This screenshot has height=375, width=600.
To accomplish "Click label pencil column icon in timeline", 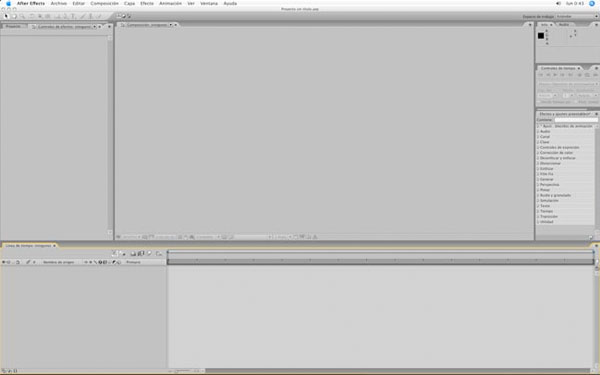I will click(28, 262).
